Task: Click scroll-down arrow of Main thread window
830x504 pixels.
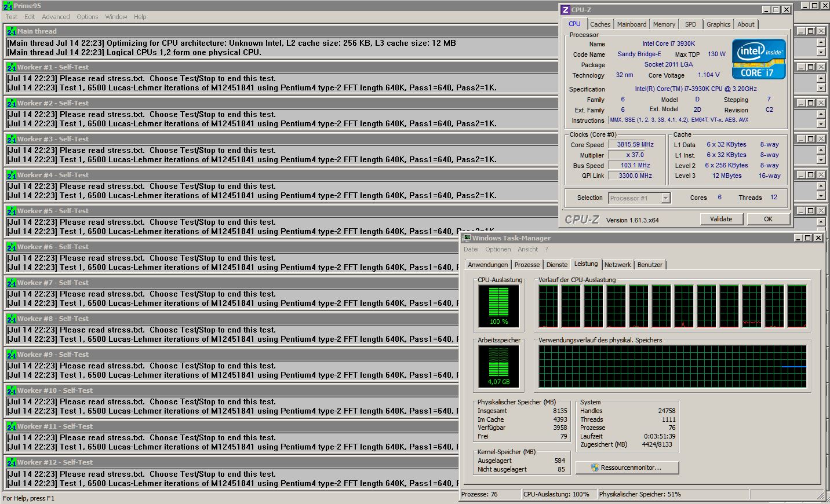Action: pyautogui.click(x=821, y=52)
